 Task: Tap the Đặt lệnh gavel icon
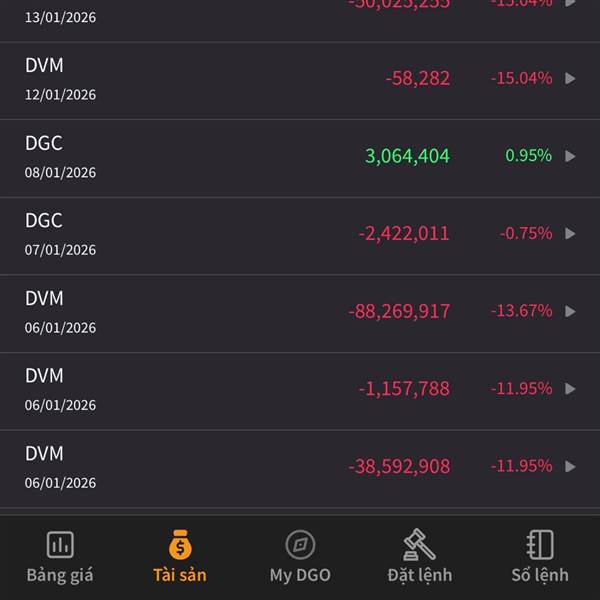pyautogui.click(x=419, y=545)
